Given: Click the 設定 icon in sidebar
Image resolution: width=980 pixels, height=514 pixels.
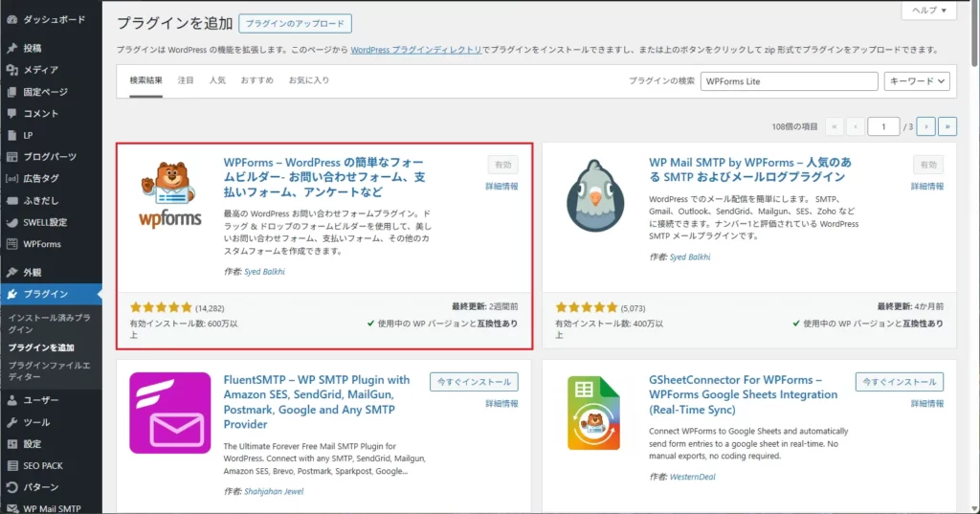Looking at the screenshot, I should 11,444.
